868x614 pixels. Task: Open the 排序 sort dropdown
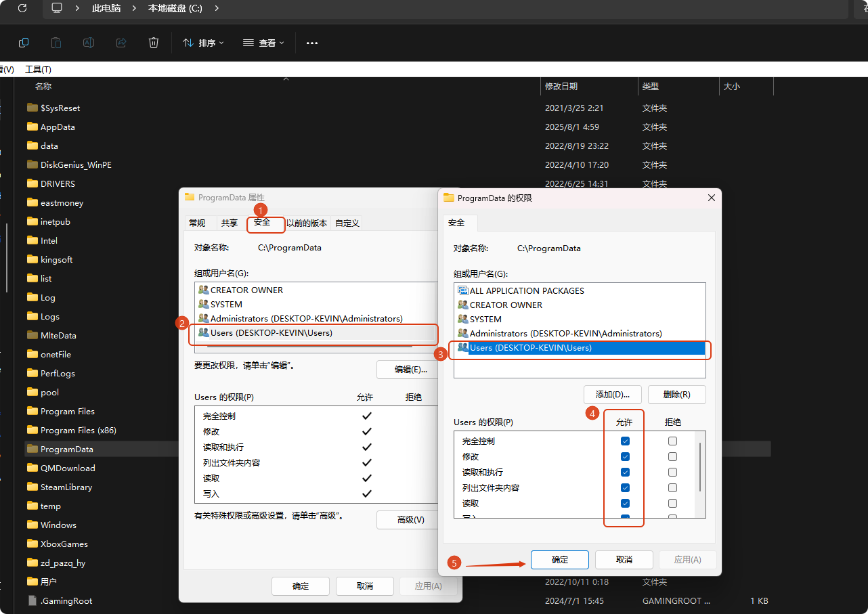203,43
